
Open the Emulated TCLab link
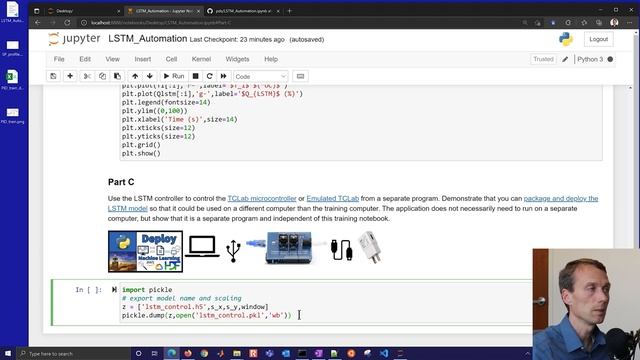(x=333, y=198)
